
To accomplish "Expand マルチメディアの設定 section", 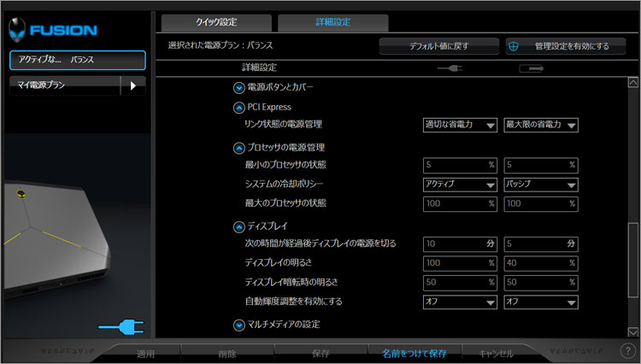I will [238, 326].
